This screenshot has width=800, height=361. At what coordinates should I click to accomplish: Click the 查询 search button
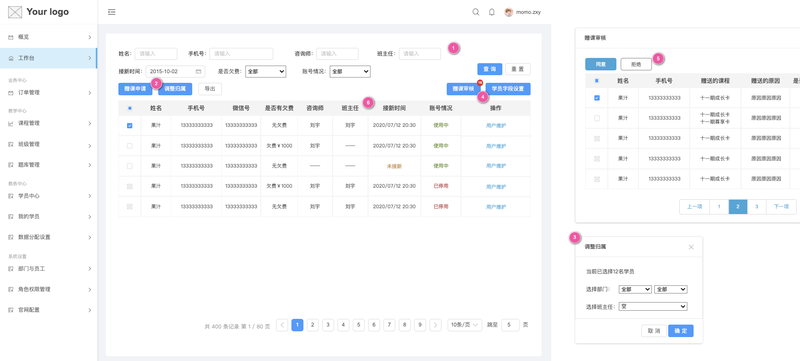[x=489, y=69]
